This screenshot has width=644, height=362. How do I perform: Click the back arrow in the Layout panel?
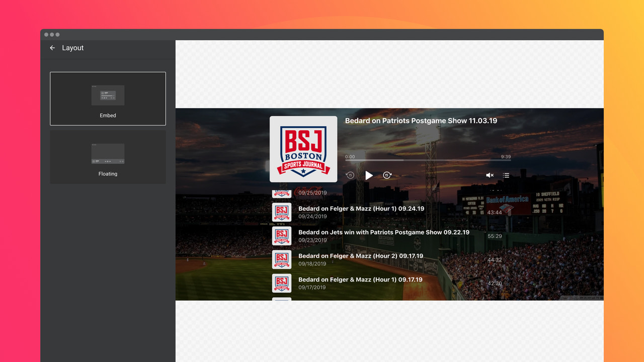[52, 48]
